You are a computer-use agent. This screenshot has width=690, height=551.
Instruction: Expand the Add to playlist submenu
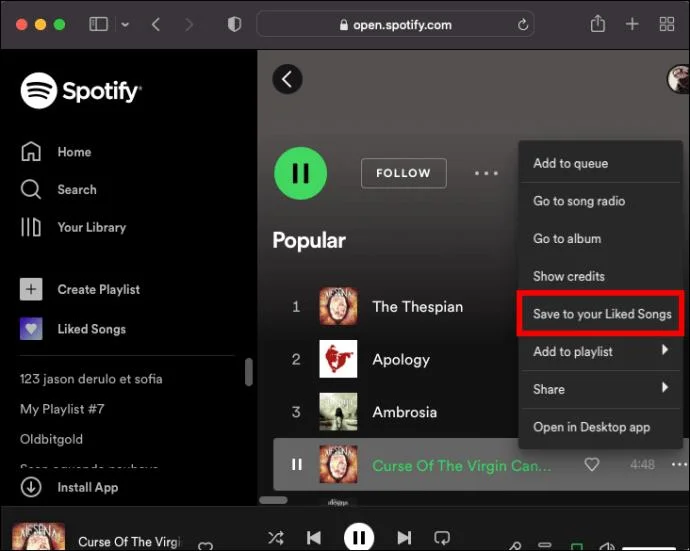click(x=600, y=352)
